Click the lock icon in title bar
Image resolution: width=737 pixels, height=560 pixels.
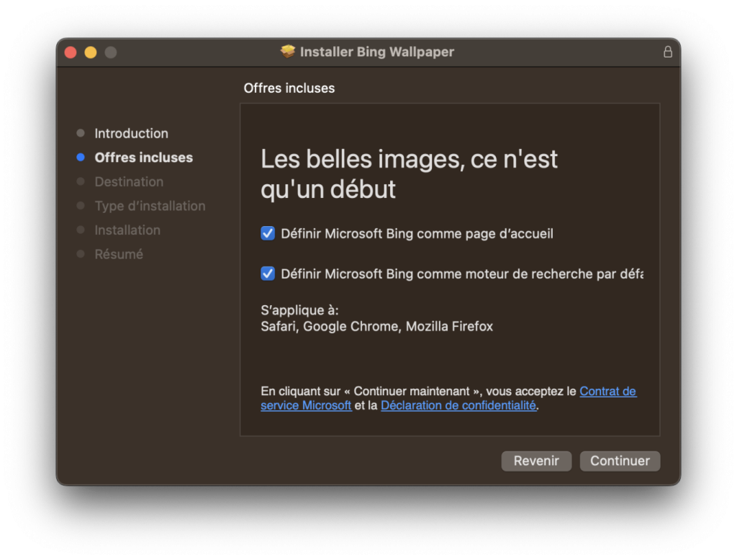coord(667,52)
